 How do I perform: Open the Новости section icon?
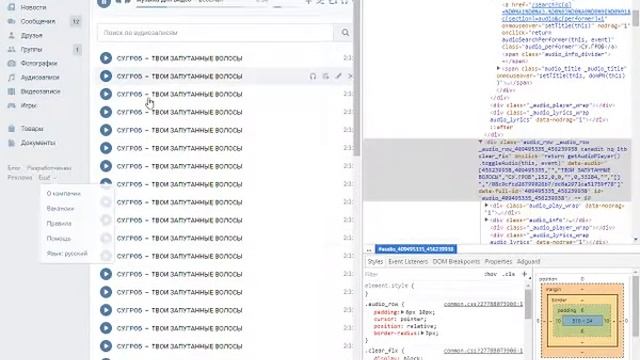pos(11,7)
